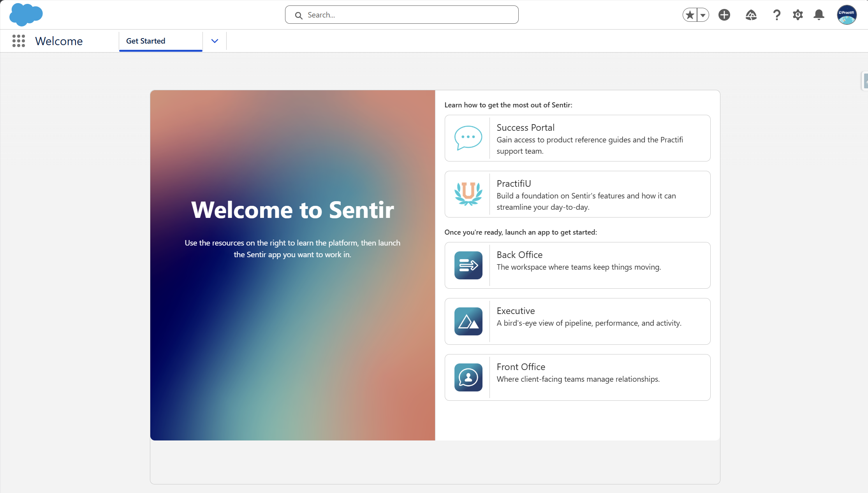Click the Back Office app icon
The width and height of the screenshot is (868, 493).
click(x=468, y=265)
